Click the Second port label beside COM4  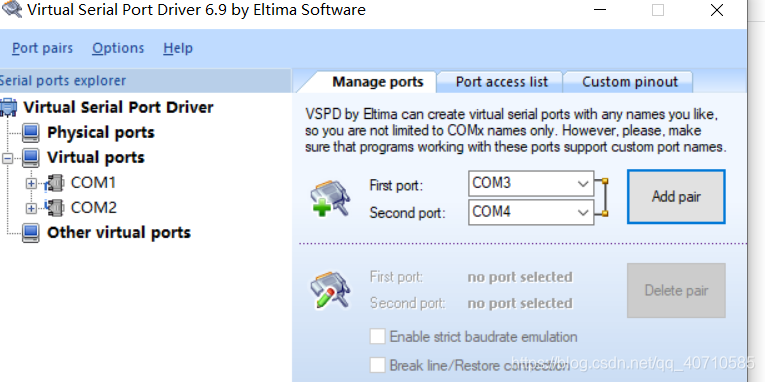tap(407, 213)
